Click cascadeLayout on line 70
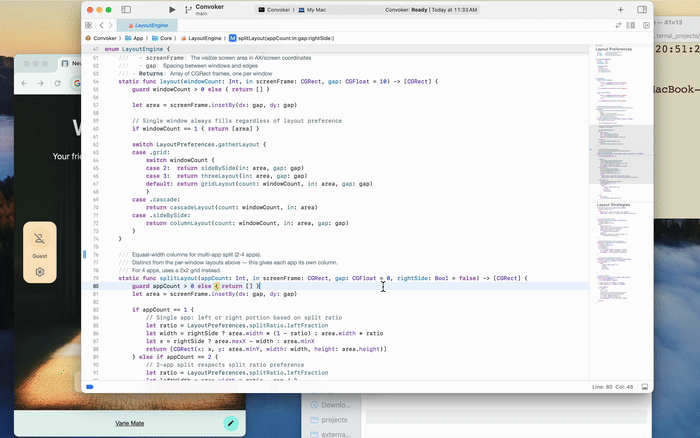Screen dimensions: 700x438 click(x=192, y=208)
